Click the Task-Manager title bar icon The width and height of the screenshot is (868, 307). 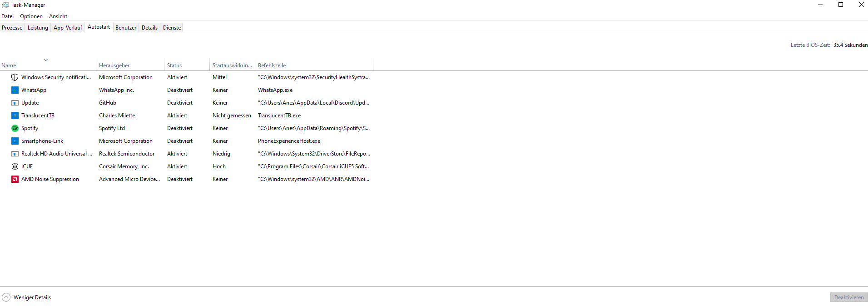5,5
